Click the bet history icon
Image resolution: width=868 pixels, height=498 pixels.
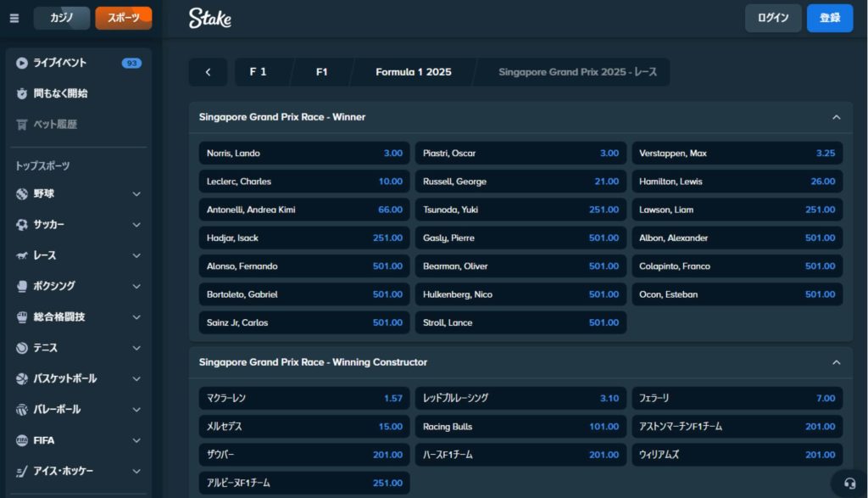point(21,125)
